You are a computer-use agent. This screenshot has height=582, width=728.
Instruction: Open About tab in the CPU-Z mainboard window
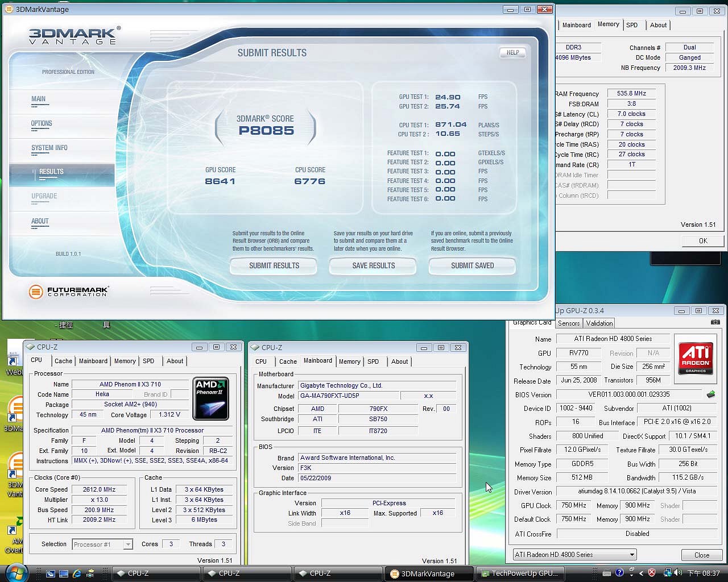pos(399,361)
